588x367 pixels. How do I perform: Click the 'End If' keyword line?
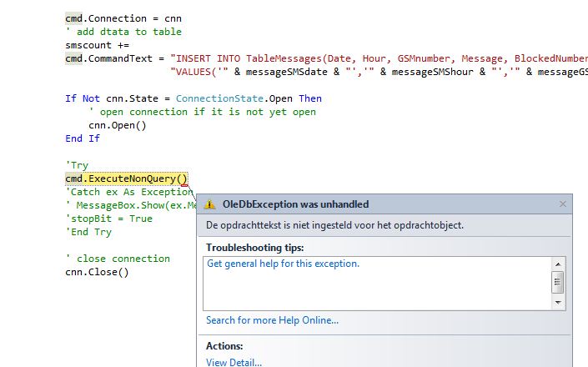point(83,138)
